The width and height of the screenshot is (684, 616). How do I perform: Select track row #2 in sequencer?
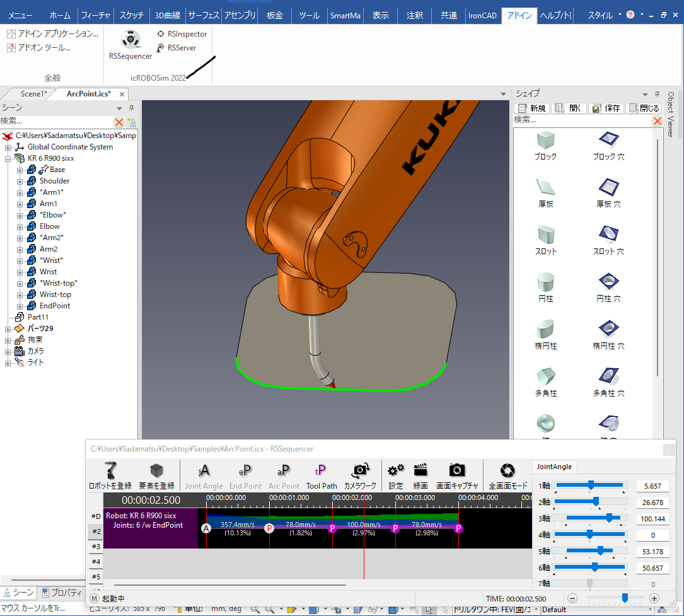pyautogui.click(x=96, y=532)
